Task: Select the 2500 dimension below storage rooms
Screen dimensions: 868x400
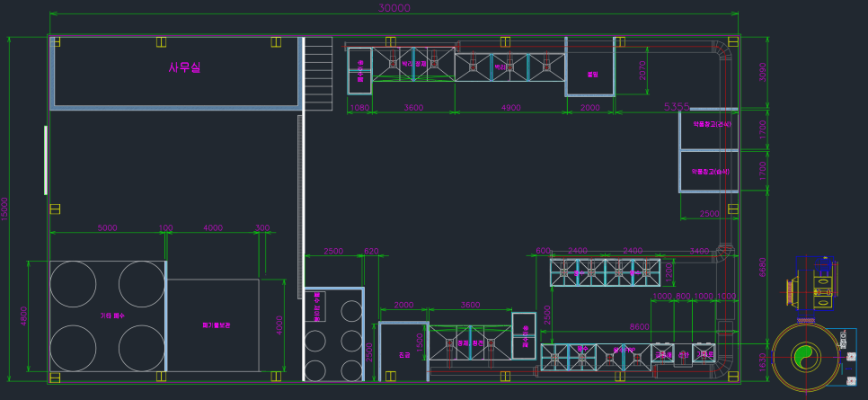Action: (x=710, y=214)
